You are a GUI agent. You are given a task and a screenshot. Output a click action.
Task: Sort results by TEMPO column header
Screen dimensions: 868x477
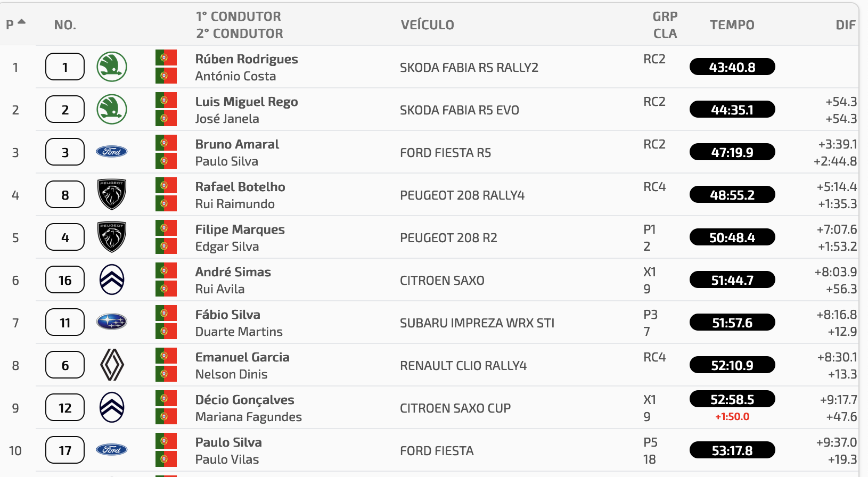[x=732, y=25]
